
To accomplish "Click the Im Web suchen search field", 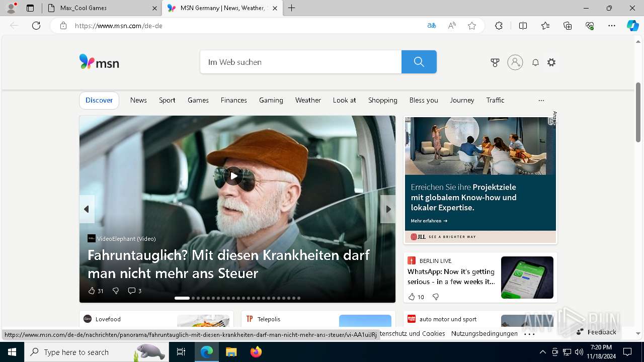I will click(x=301, y=62).
